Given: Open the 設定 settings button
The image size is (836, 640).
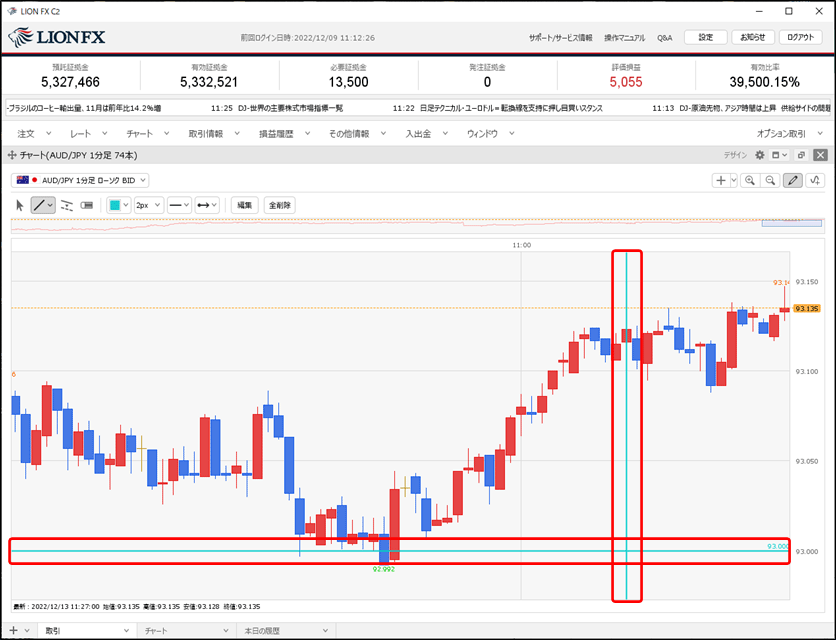Looking at the screenshot, I should [x=705, y=37].
